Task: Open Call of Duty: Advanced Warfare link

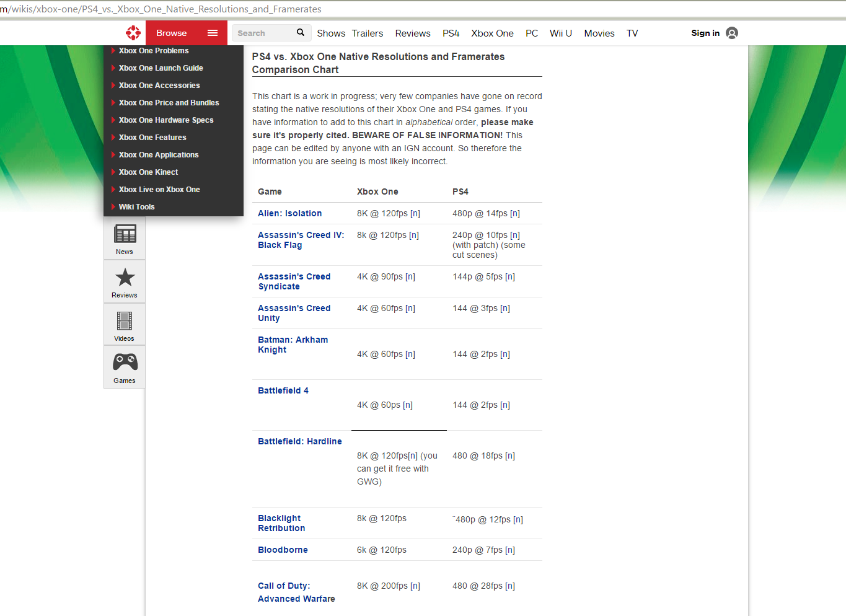Action: [296, 592]
